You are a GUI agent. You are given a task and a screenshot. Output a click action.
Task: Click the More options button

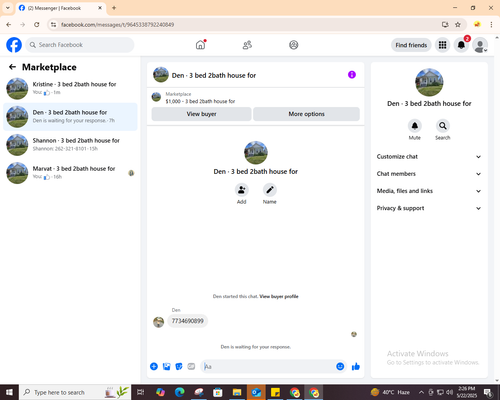click(306, 114)
